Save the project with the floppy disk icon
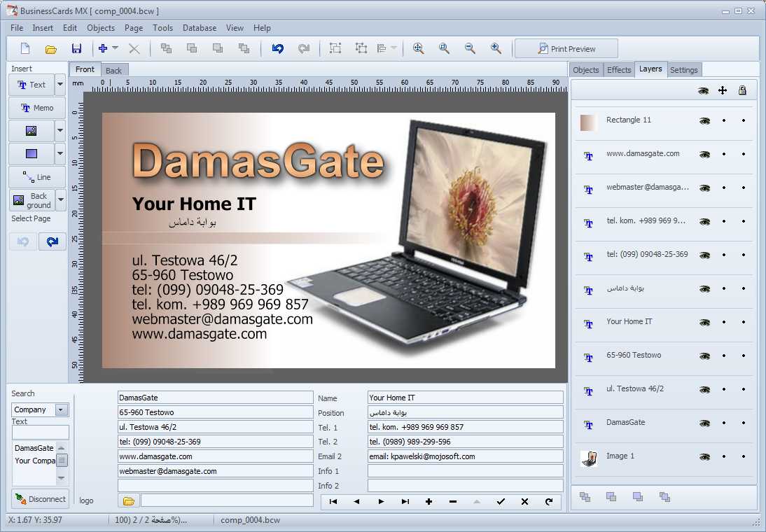Viewport: 766px width, 532px height. (77, 48)
